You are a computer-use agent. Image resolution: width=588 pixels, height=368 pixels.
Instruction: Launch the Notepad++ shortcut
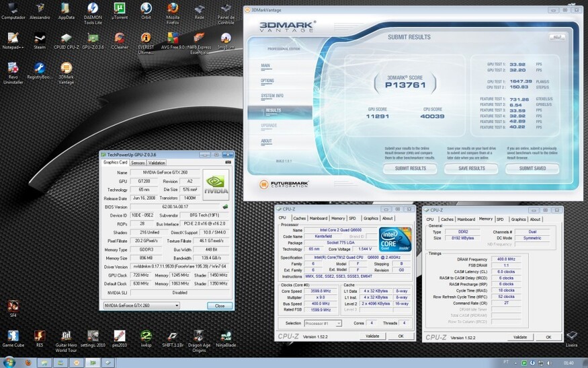click(x=13, y=41)
